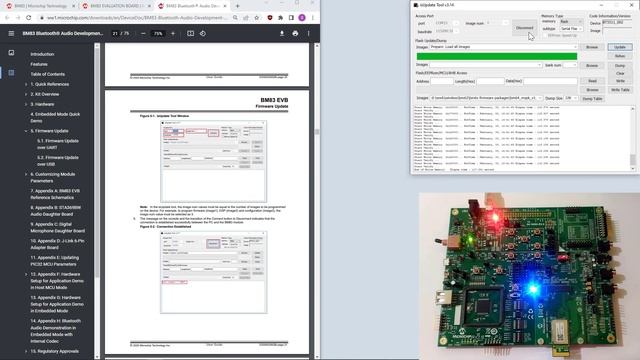Open the Chrome profile avatar
This screenshot has width=640, height=360.
click(302, 18)
